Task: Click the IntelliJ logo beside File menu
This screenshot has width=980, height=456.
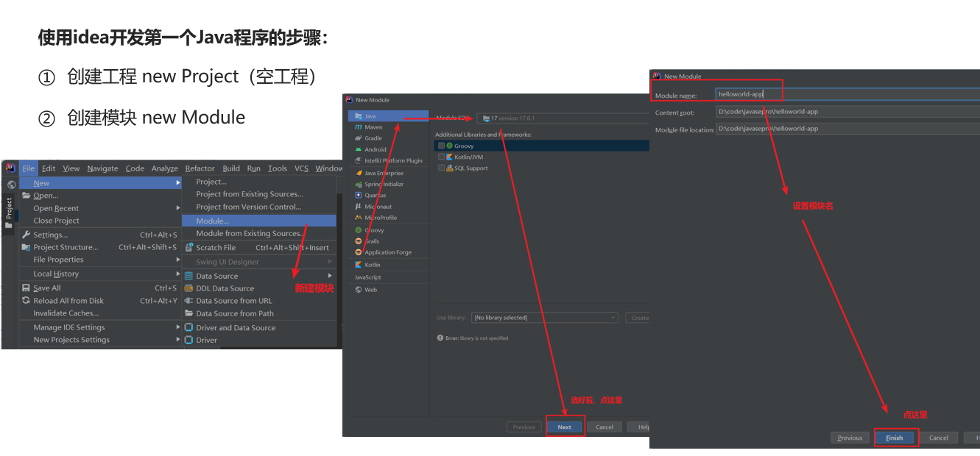Action: click(x=10, y=168)
